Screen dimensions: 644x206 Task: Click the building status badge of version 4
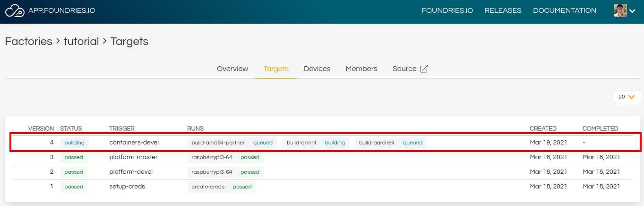pos(75,143)
